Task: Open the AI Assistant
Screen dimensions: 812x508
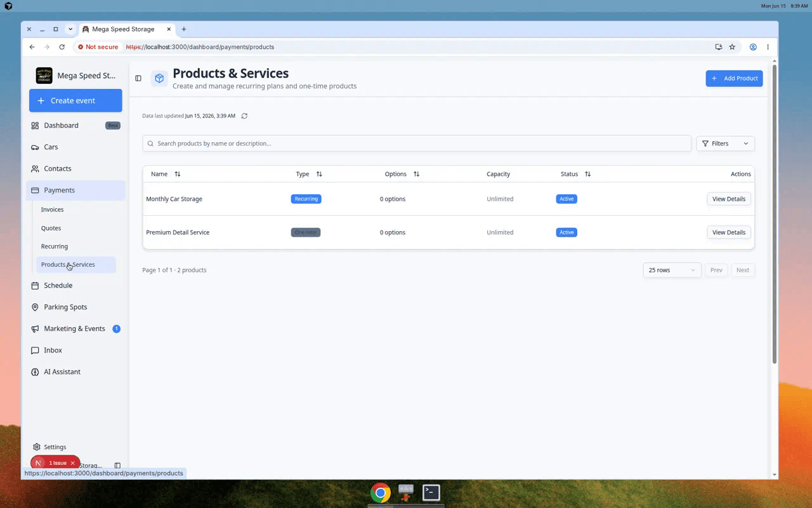Action: 75,372
